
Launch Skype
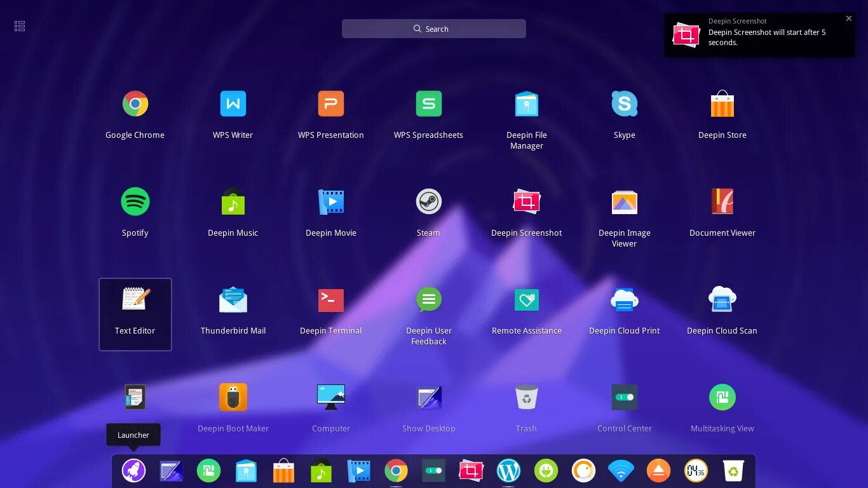point(624,104)
